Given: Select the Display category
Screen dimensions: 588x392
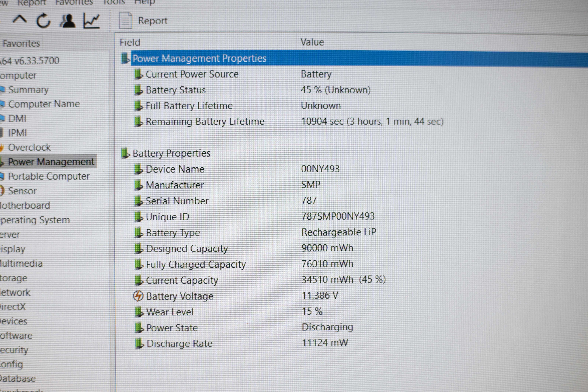Looking at the screenshot, I should tap(12, 249).
